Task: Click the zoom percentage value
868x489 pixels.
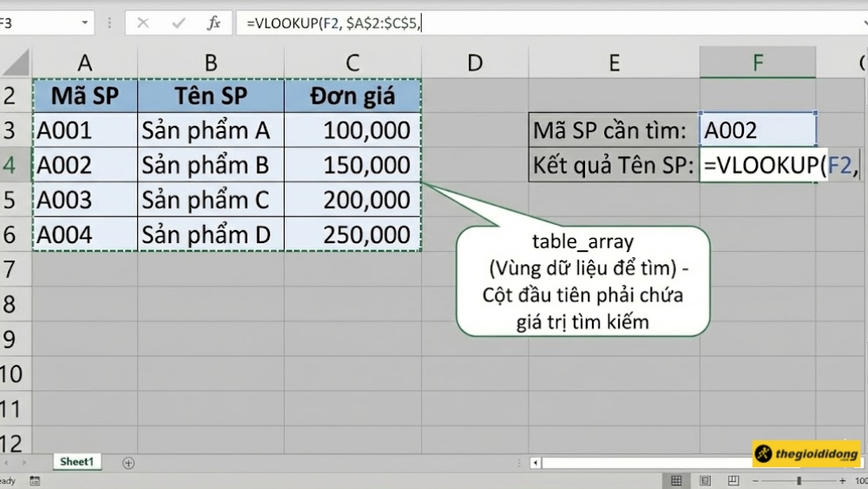Action: 860,480
